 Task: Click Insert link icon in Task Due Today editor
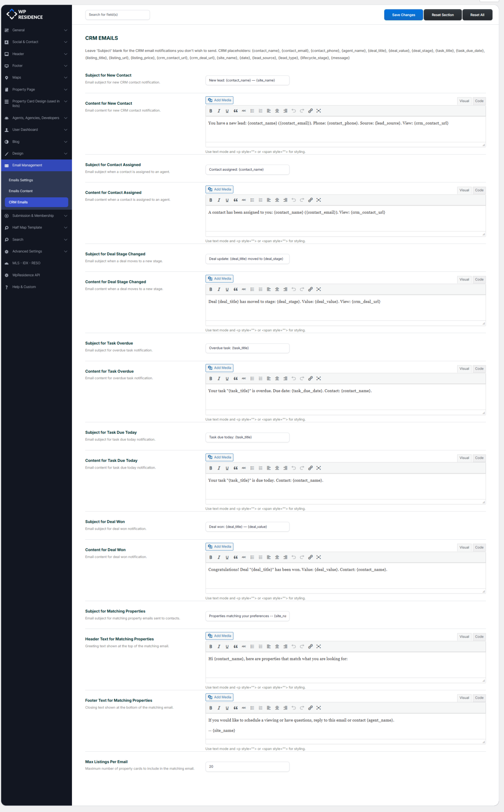point(310,468)
